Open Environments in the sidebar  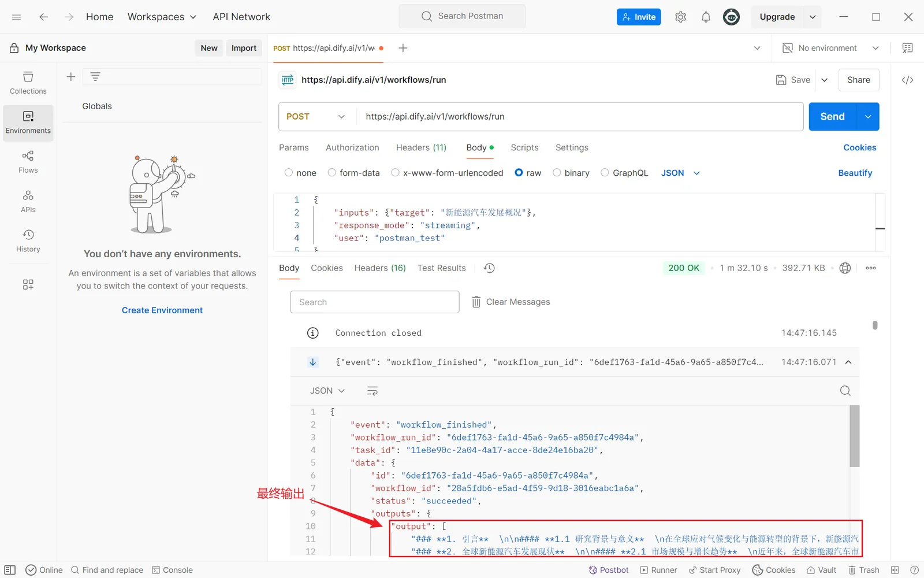click(28, 123)
